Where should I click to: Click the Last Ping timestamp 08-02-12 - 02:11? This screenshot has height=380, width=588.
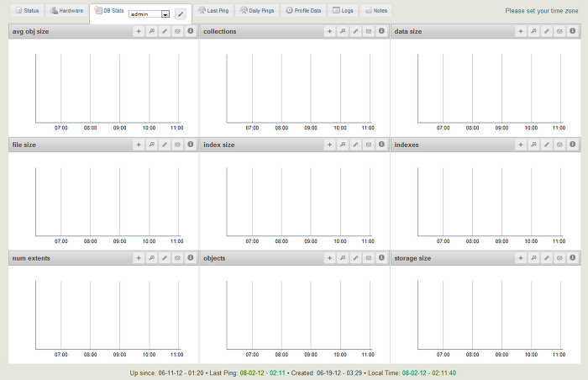click(262, 373)
